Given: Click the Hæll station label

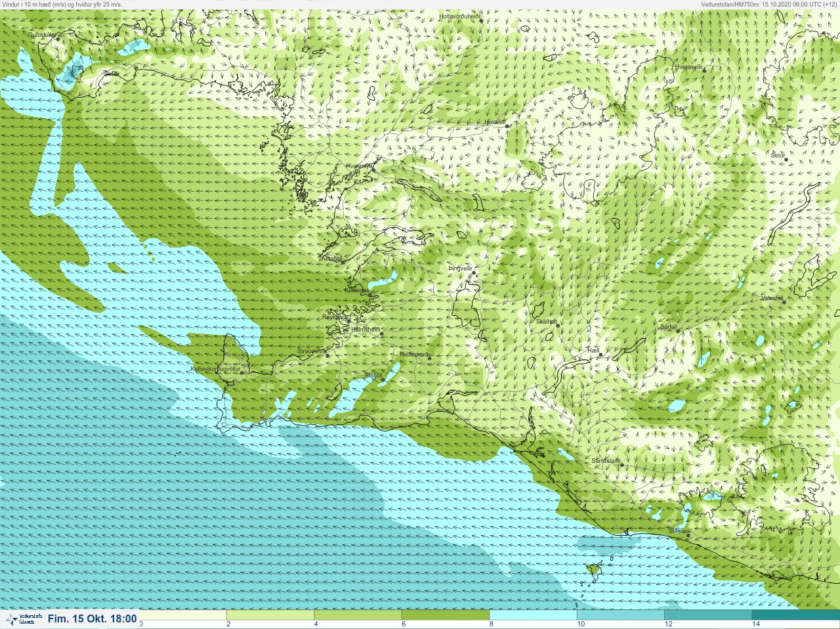Looking at the screenshot, I should (593, 351).
